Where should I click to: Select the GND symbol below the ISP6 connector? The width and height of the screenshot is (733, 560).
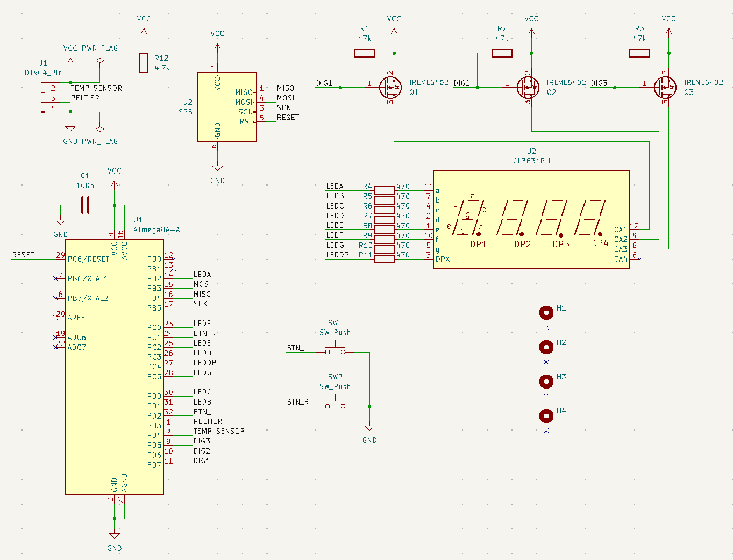click(217, 168)
